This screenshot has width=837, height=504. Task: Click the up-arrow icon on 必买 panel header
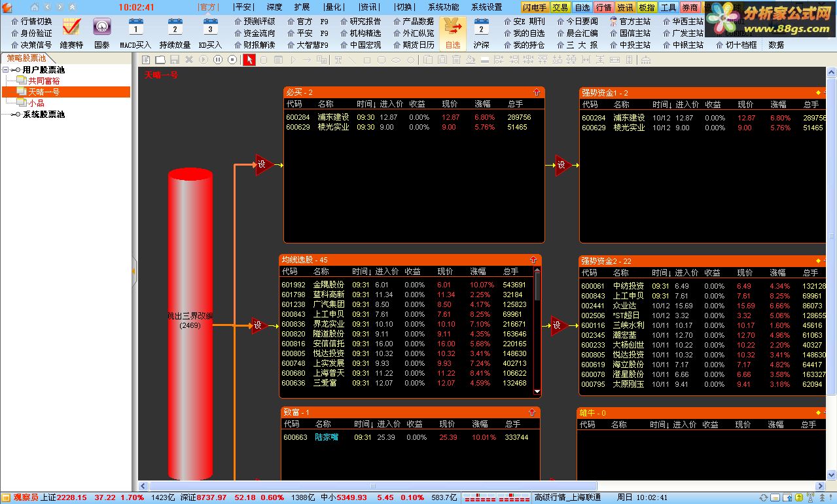pos(537,92)
